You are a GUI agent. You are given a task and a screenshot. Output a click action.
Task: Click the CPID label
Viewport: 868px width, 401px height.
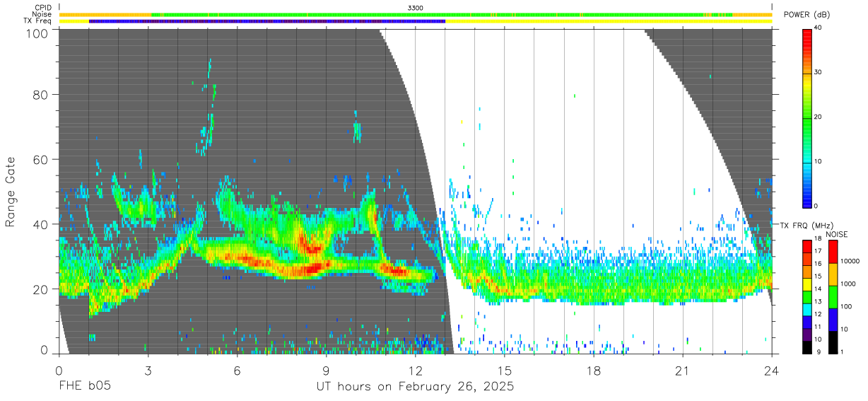coord(42,7)
